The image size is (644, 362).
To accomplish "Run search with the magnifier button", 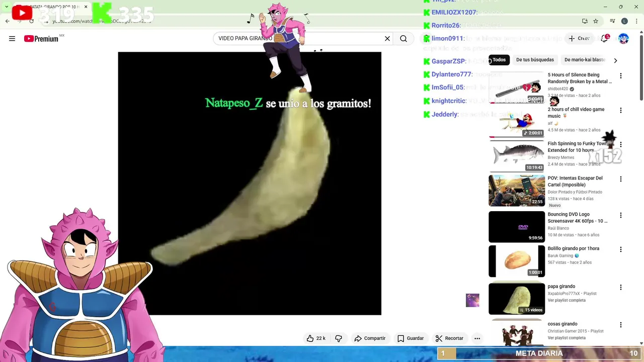I will click(404, 39).
